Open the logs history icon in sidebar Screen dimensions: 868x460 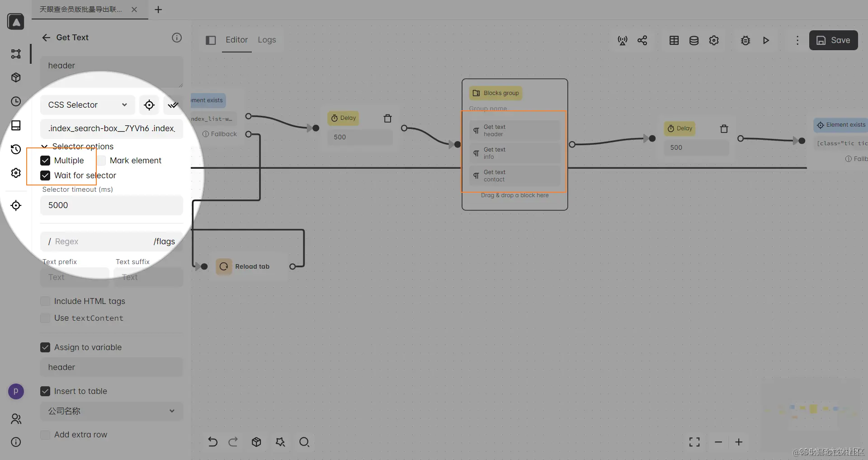click(x=16, y=149)
